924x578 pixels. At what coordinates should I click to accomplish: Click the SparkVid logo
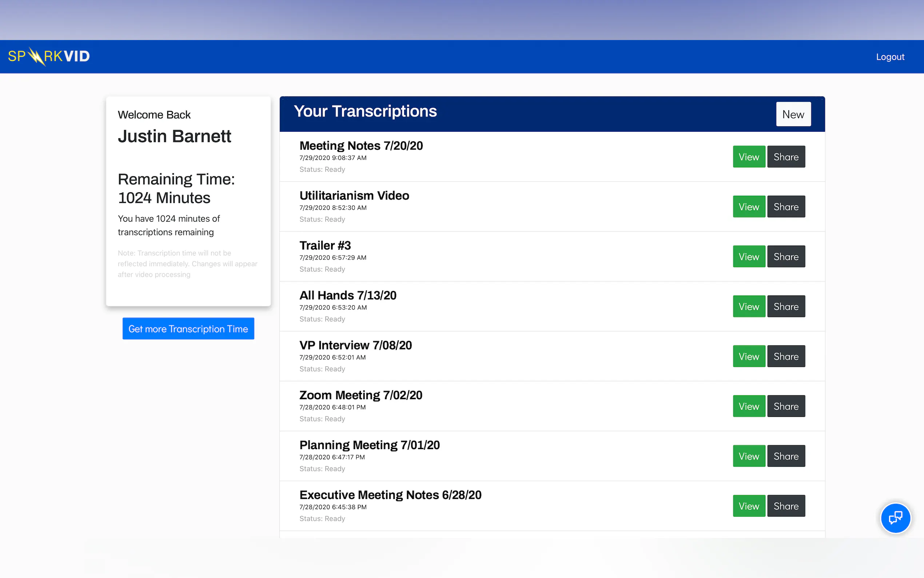click(49, 56)
